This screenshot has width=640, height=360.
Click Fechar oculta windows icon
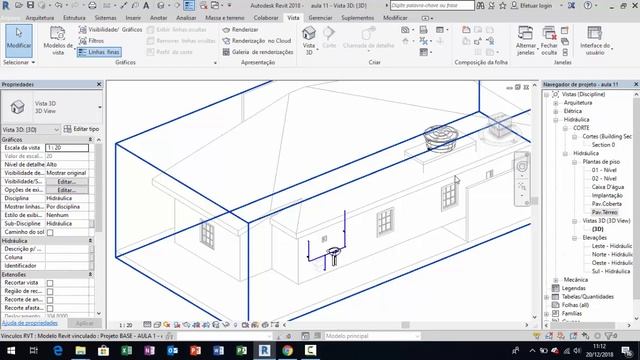pyautogui.click(x=549, y=33)
